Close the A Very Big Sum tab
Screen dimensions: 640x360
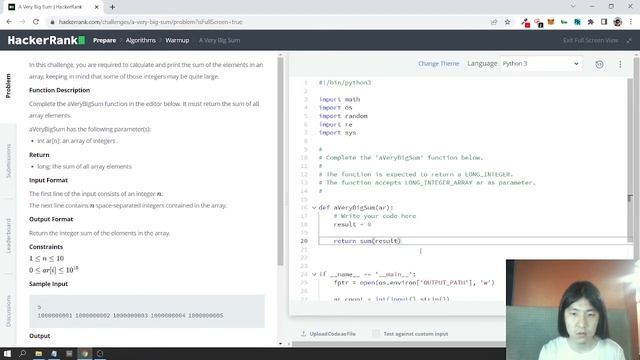pos(97,7)
